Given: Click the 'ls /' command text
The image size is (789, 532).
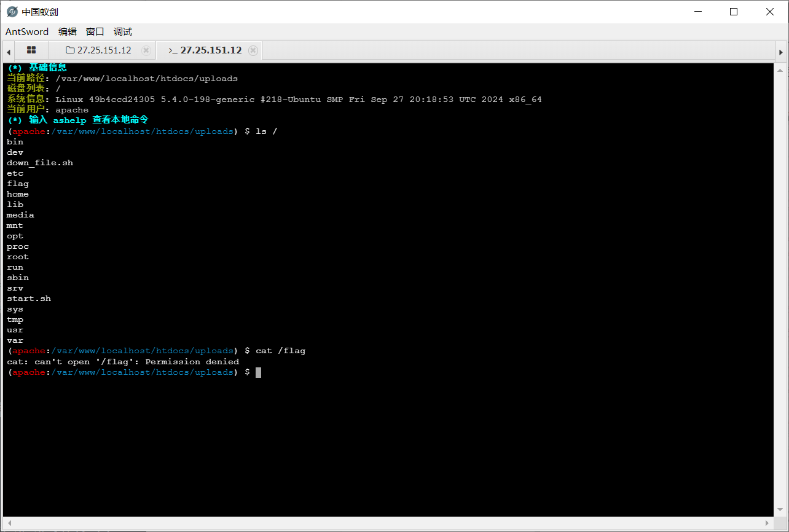Looking at the screenshot, I should (x=267, y=131).
